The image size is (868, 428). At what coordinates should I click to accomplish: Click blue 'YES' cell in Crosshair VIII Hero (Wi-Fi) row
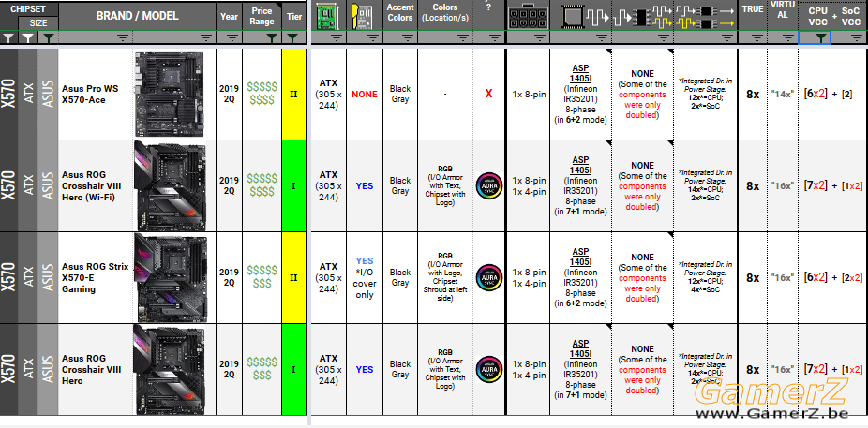(365, 185)
